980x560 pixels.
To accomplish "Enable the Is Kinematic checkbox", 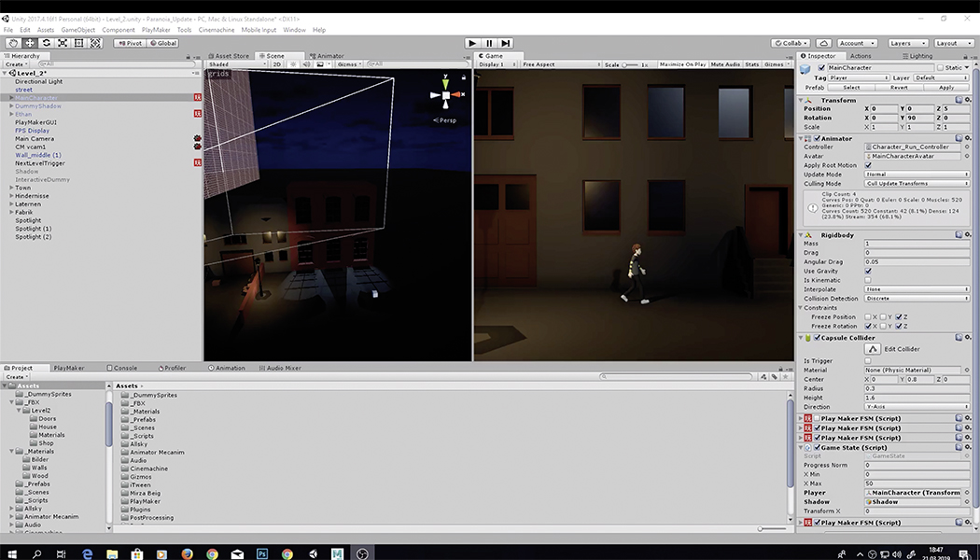I will (868, 280).
